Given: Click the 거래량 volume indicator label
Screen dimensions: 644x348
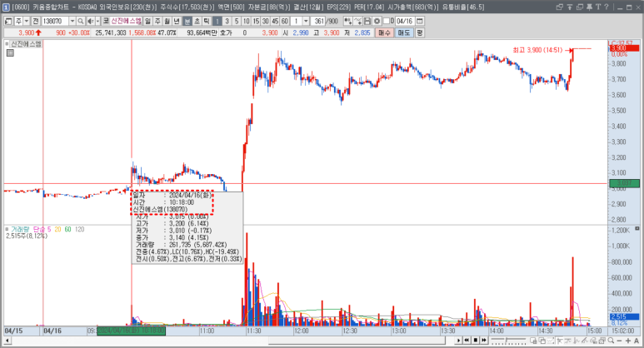Looking at the screenshot, I should pos(20,230).
